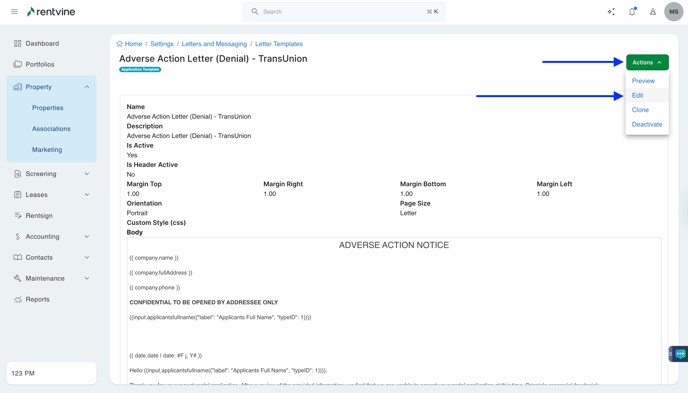Screen dimensions: 688x393
Task: Click the Settings breadcrumb link
Action: tap(162, 44)
